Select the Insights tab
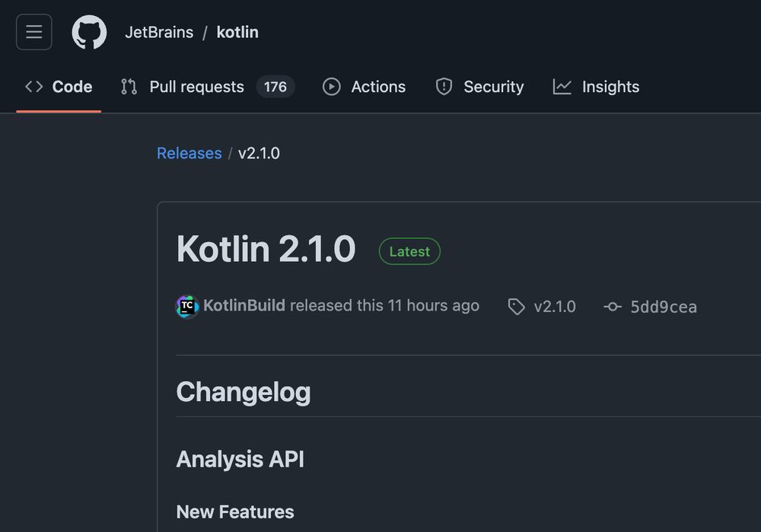 (x=610, y=87)
